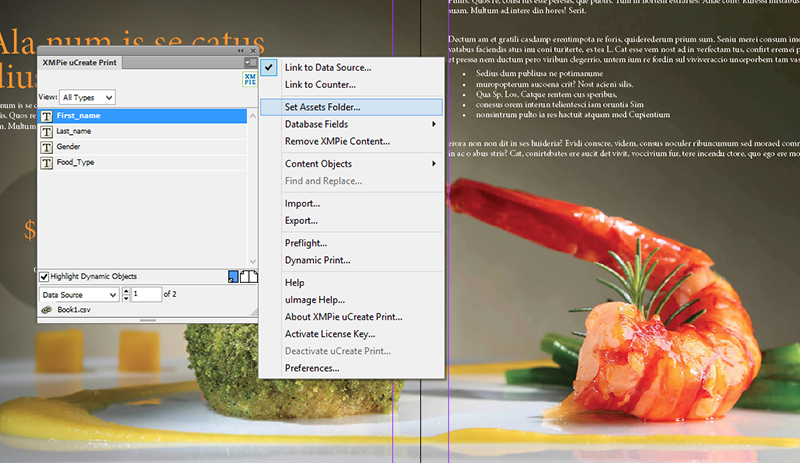Click the spread pages view icon
Viewport: 800px width, 463px height.
point(249,277)
